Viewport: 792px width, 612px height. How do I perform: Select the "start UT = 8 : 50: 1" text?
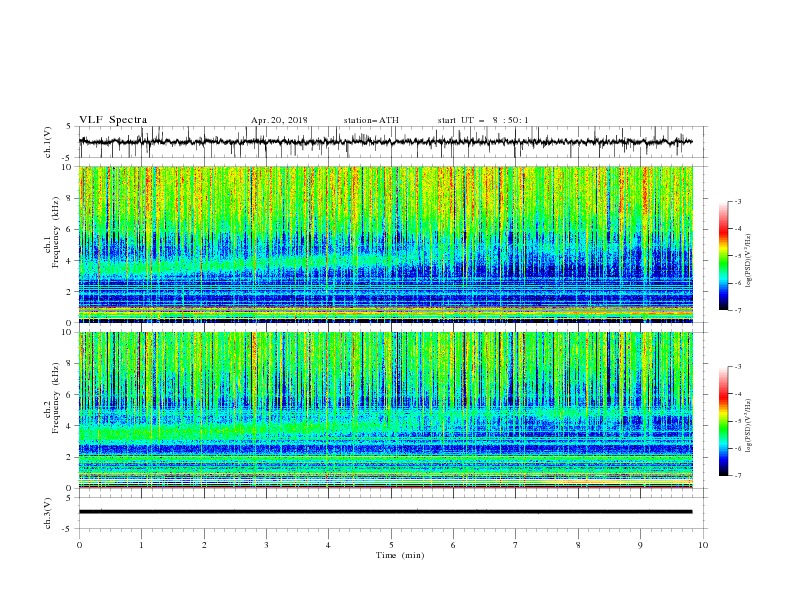[483, 120]
